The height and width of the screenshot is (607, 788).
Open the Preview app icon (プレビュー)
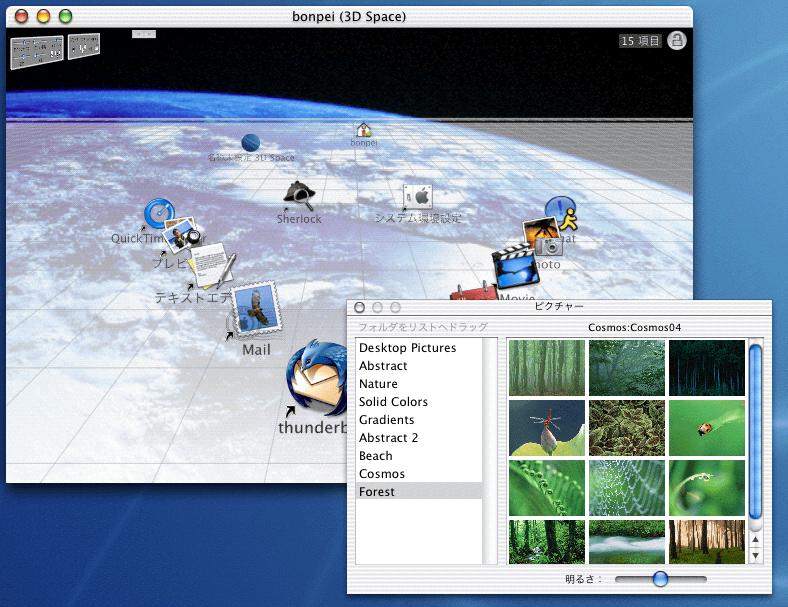tap(182, 234)
